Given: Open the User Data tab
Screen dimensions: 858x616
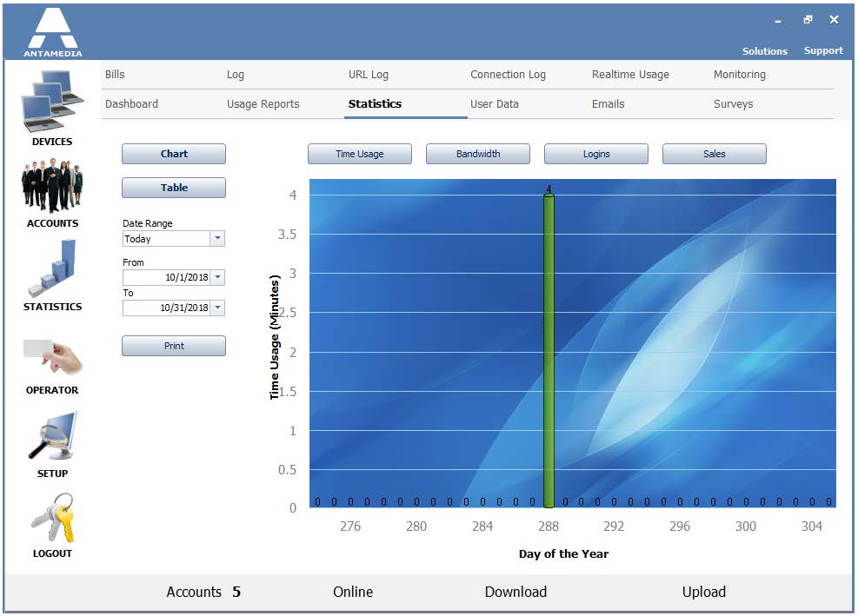Looking at the screenshot, I should tap(494, 104).
